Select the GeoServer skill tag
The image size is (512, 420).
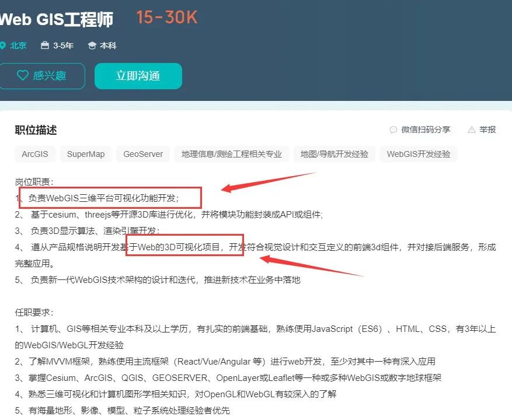coord(142,154)
